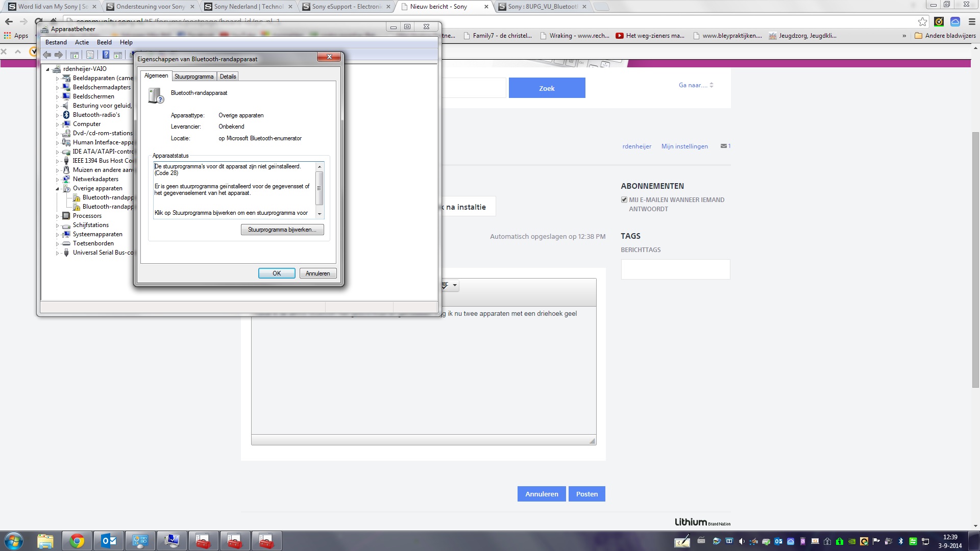Uncheck the e-mail subscription checkbox
Viewport: 980px width, 551px height.
[624, 200]
